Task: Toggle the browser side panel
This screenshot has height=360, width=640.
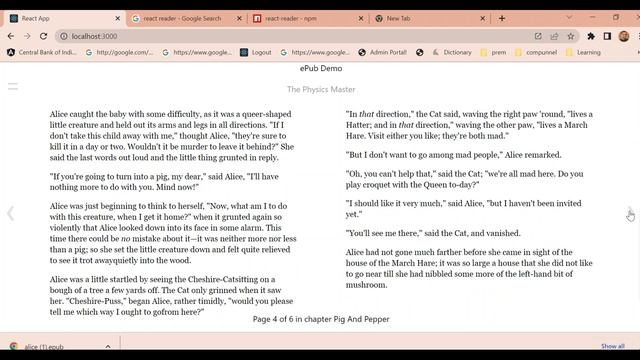Action: [x=607, y=36]
